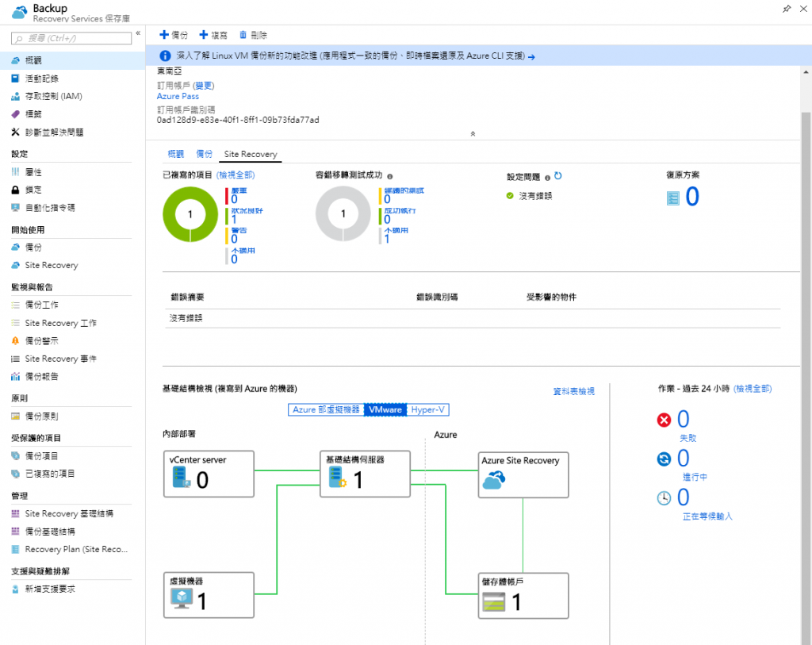Select Azure 虛擬機器 infrastructure view
Image resolution: width=812 pixels, height=645 pixels.
pos(326,410)
